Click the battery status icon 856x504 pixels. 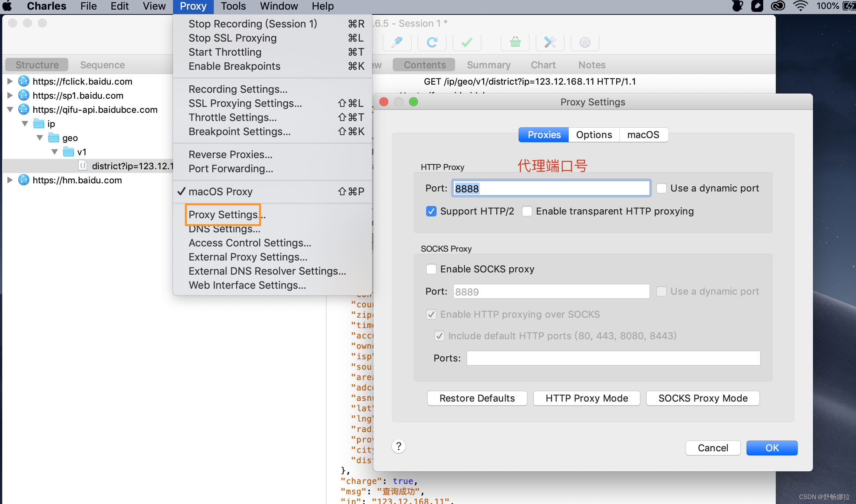pos(849,6)
